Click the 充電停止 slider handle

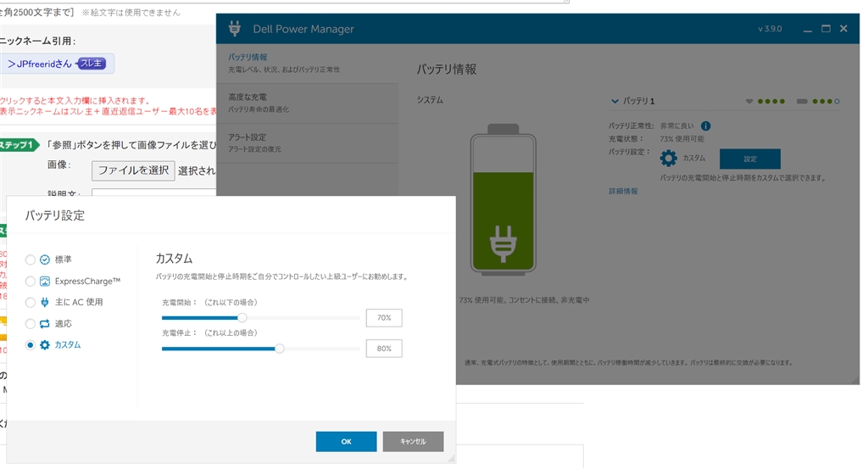280,349
